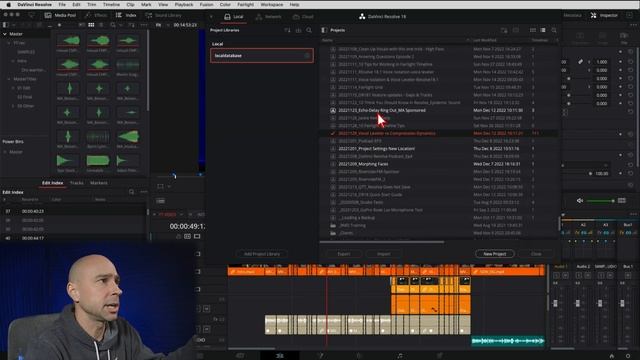This screenshot has width=640, height=360.
Task: Sort project libraries list
Action: tap(287, 30)
